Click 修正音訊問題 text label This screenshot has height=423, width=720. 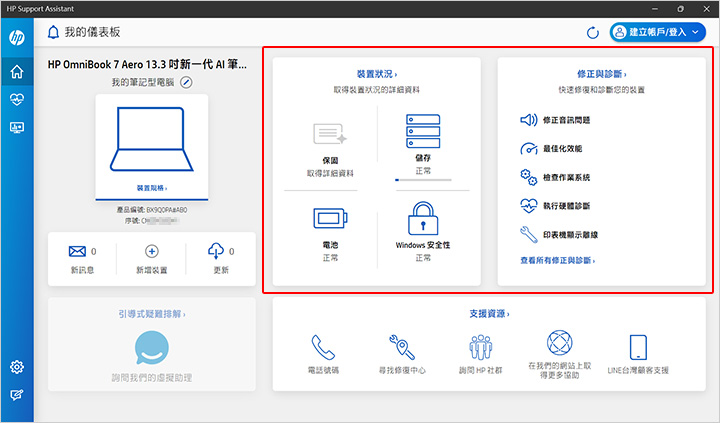tap(566, 120)
